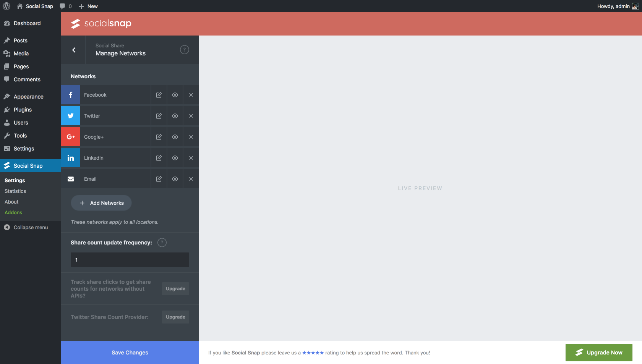Viewport: 642px width, 364px height.
Task: Open help for share count frequency
Action: (x=162, y=243)
